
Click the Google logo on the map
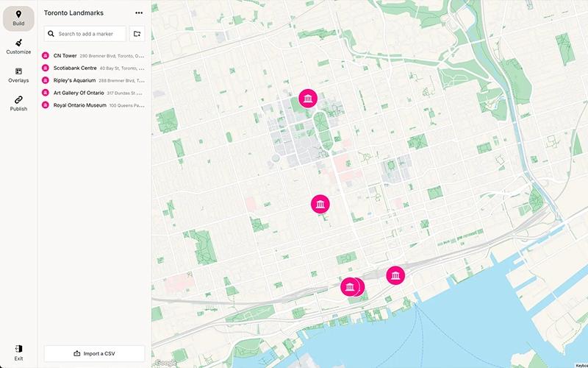click(x=165, y=363)
